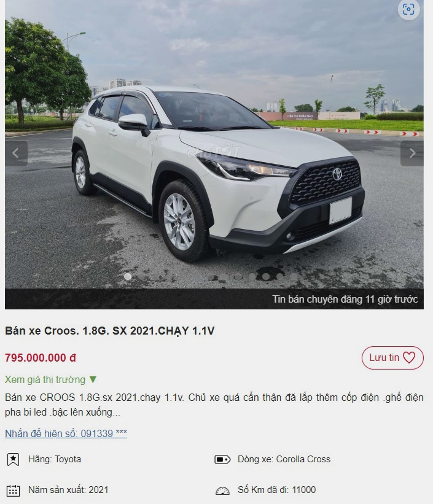Click the Dòng xe: Corolla Cross label

click(x=284, y=459)
